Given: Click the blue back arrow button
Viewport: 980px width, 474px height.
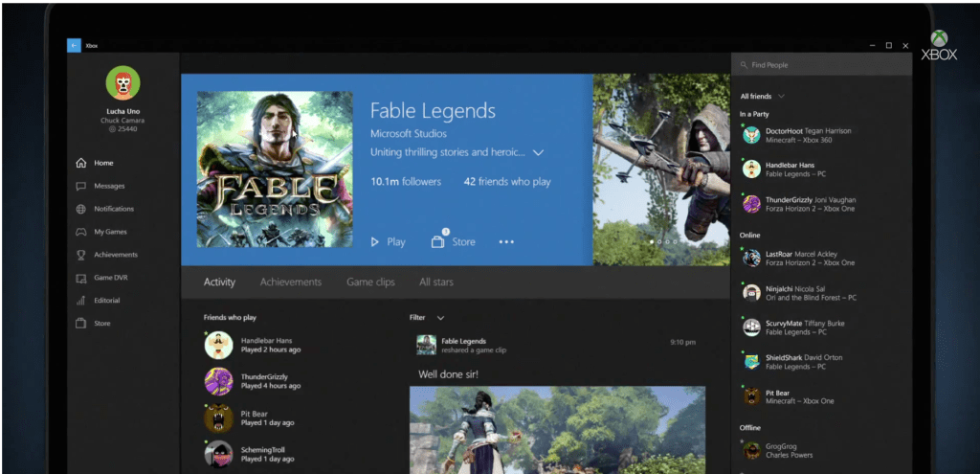Looking at the screenshot, I should (74, 46).
